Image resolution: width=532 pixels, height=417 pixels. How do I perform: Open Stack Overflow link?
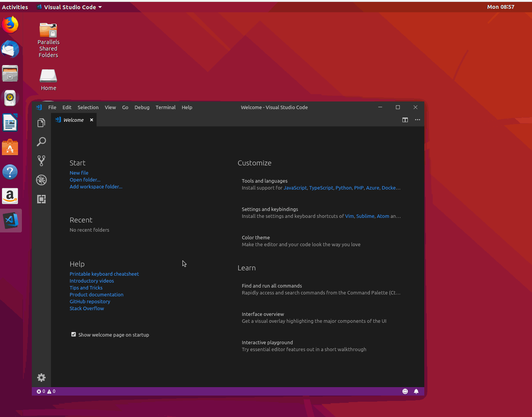(87, 308)
